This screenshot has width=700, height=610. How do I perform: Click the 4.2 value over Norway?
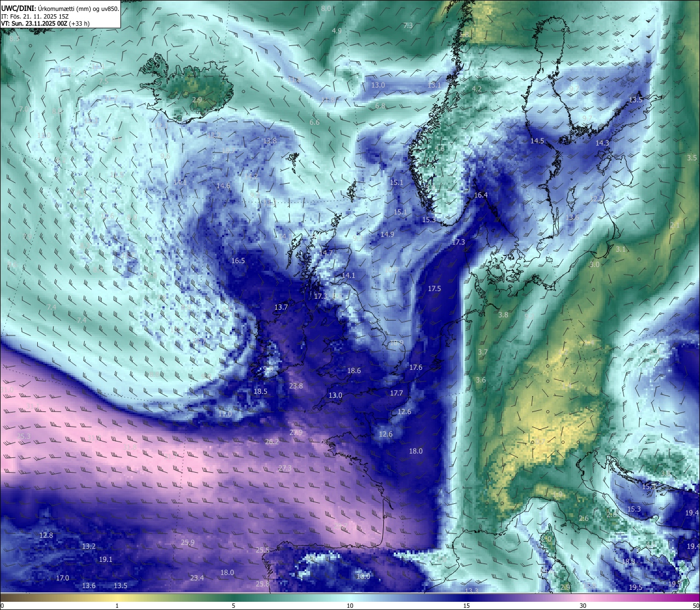tap(477, 89)
